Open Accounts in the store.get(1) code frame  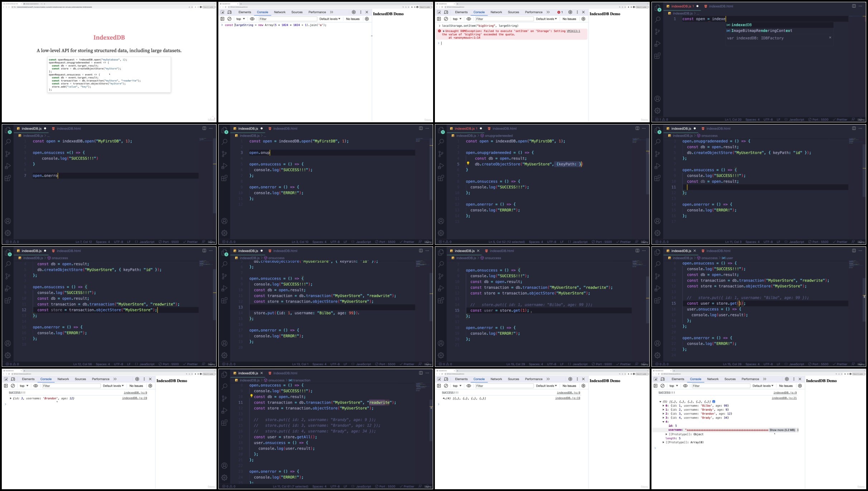(441, 343)
